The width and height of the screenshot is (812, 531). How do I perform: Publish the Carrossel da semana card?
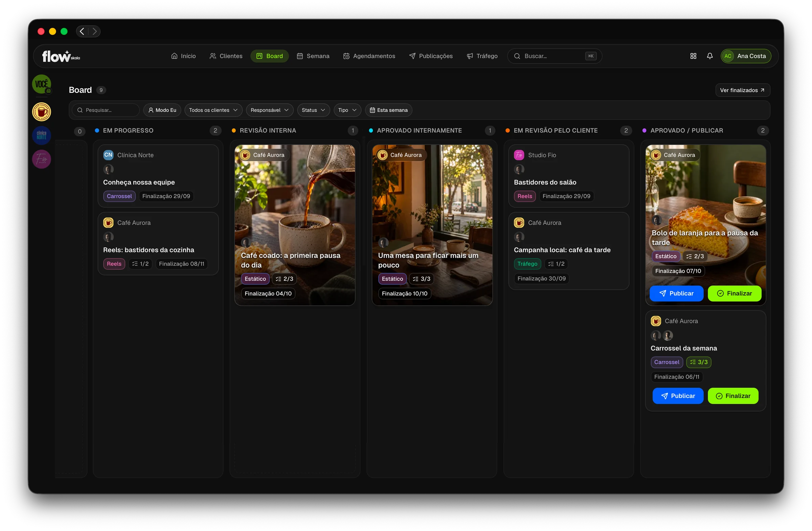(x=678, y=396)
